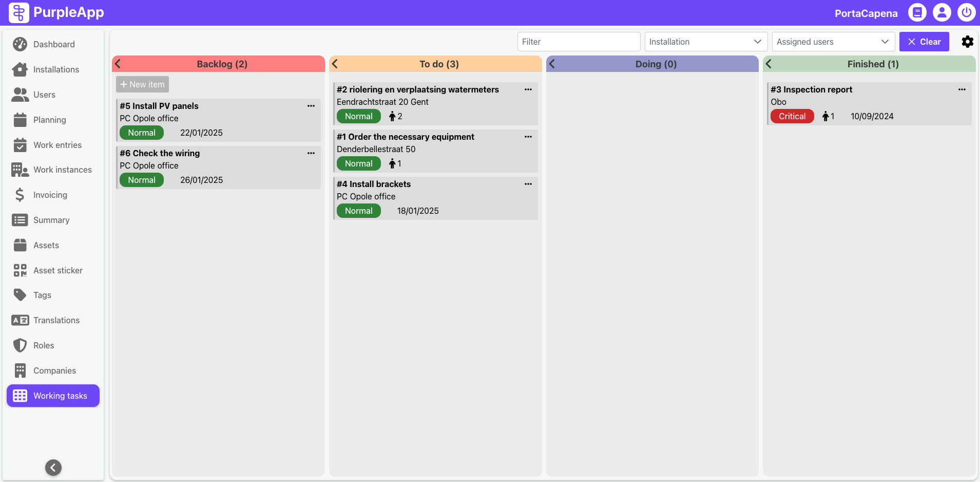Click the documentation book icon in header
The height and width of the screenshot is (482, 980).
click(x=917, y=12)
